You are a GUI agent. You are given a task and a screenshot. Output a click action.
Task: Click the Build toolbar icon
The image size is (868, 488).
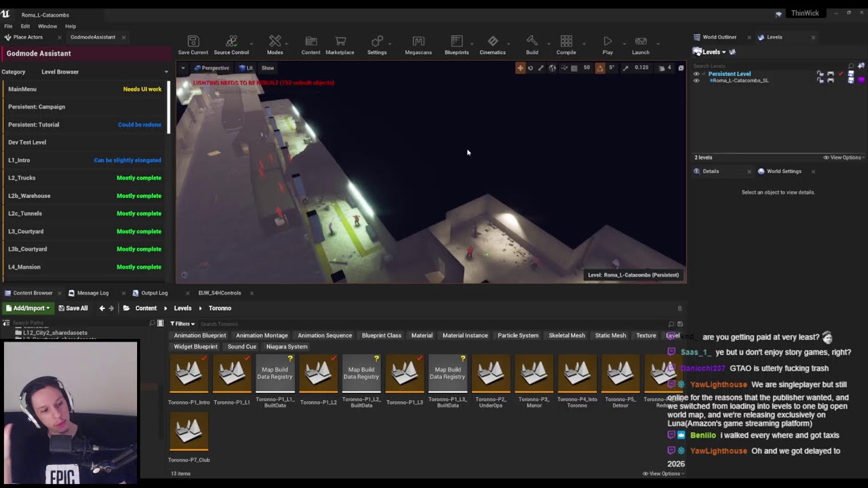pos(532,45)
